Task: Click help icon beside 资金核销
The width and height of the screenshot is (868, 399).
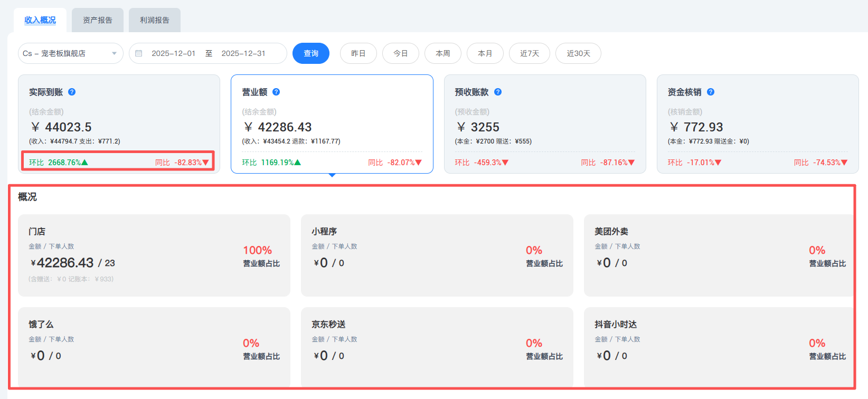Action: [x=711, y=92]
